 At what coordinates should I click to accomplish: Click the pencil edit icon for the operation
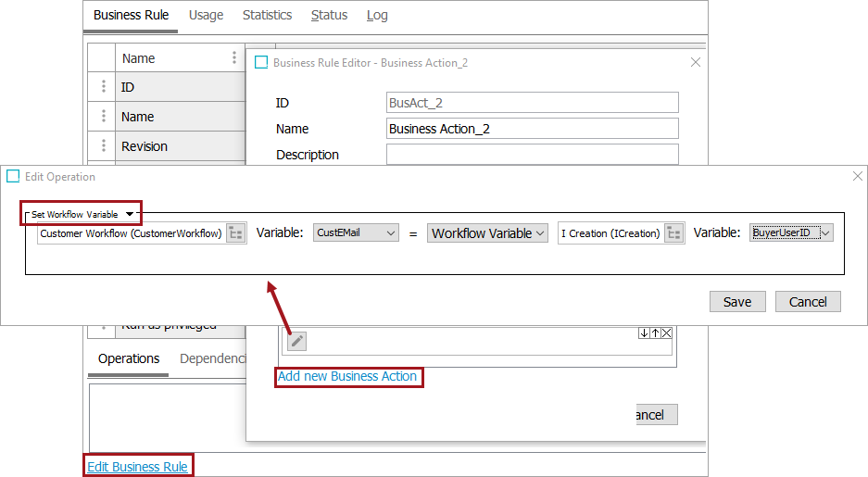point(296,341)
